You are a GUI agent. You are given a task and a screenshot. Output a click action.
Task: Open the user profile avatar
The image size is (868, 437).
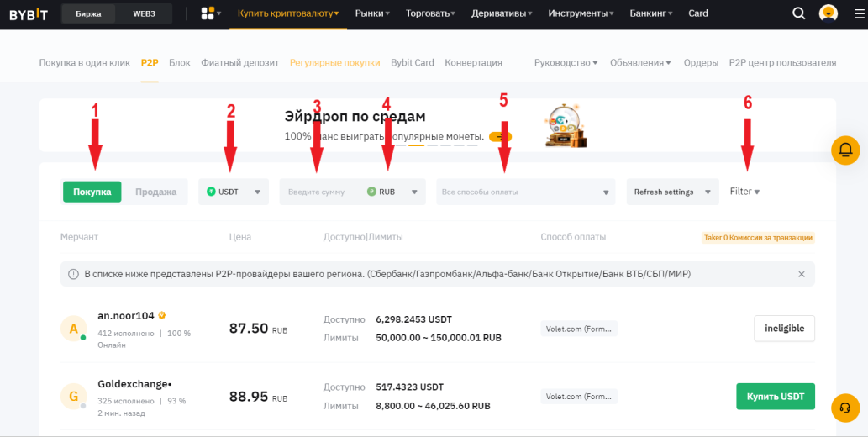coord(829,13)
